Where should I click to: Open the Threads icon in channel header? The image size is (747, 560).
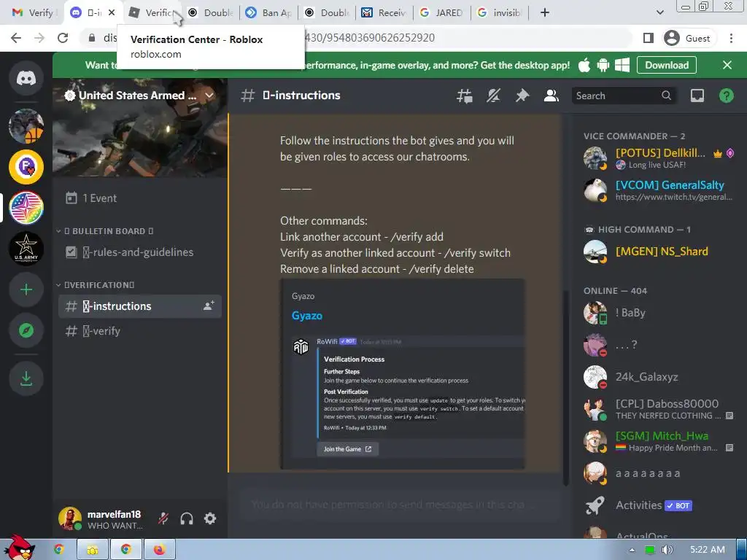465,96
